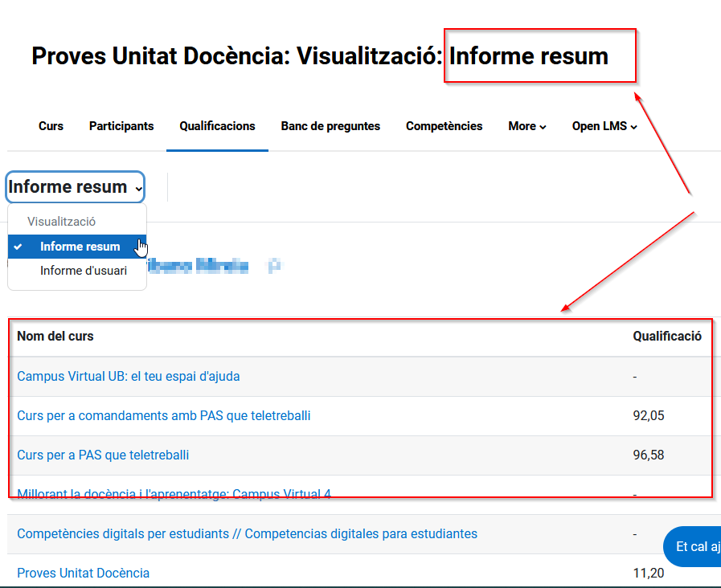Click Proves Unitat Docència link in the table
Image resolution: width=721 pixels, height=588 pixels.
(x=83, y=573)
